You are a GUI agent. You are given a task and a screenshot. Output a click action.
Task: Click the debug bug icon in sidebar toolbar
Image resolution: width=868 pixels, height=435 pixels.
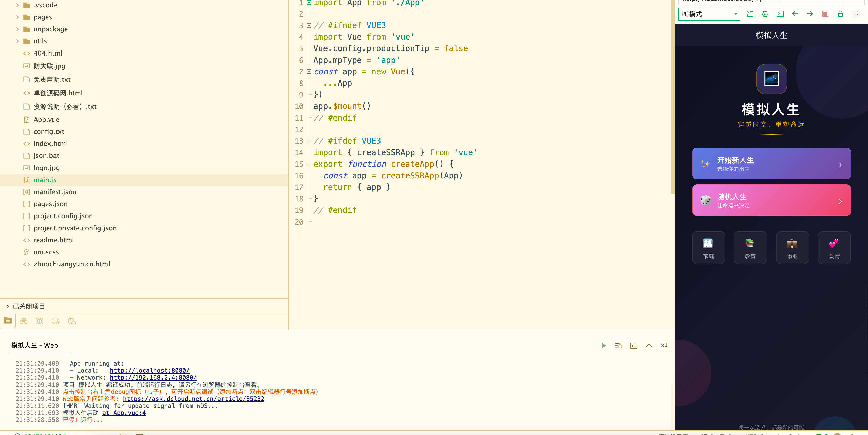40,321
